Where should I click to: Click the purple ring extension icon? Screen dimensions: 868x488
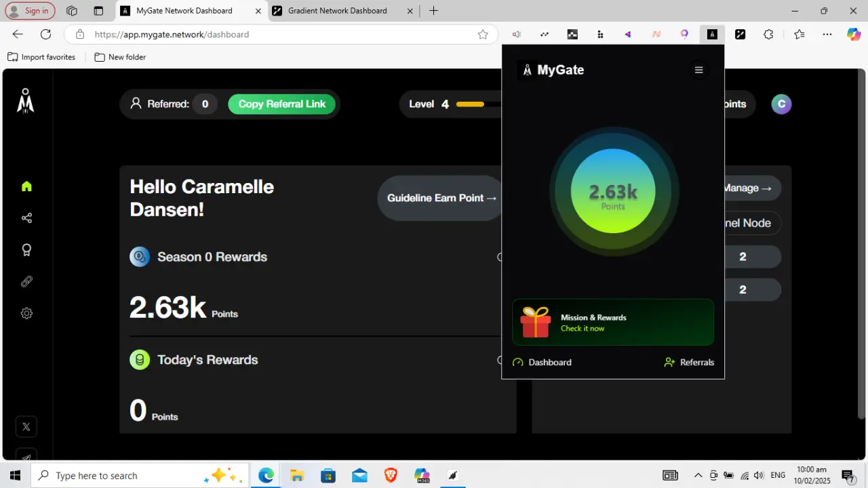(684, 35)
